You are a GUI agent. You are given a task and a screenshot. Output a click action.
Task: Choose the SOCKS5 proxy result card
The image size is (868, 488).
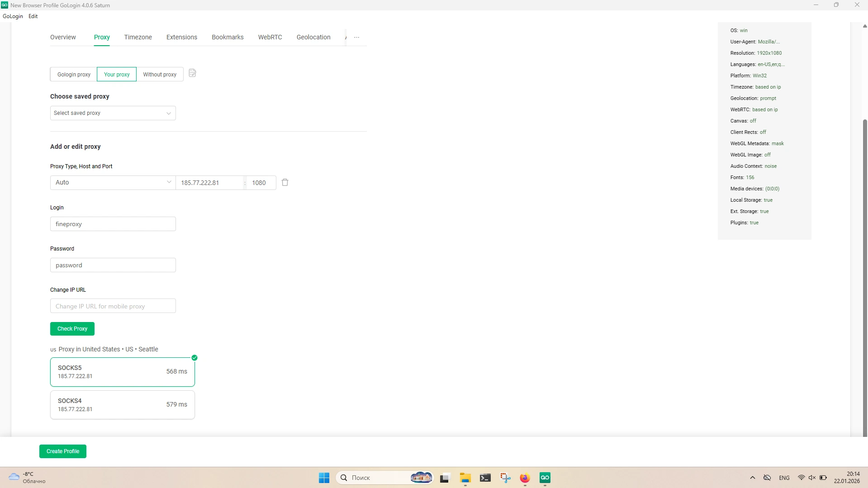coord(123,372)
